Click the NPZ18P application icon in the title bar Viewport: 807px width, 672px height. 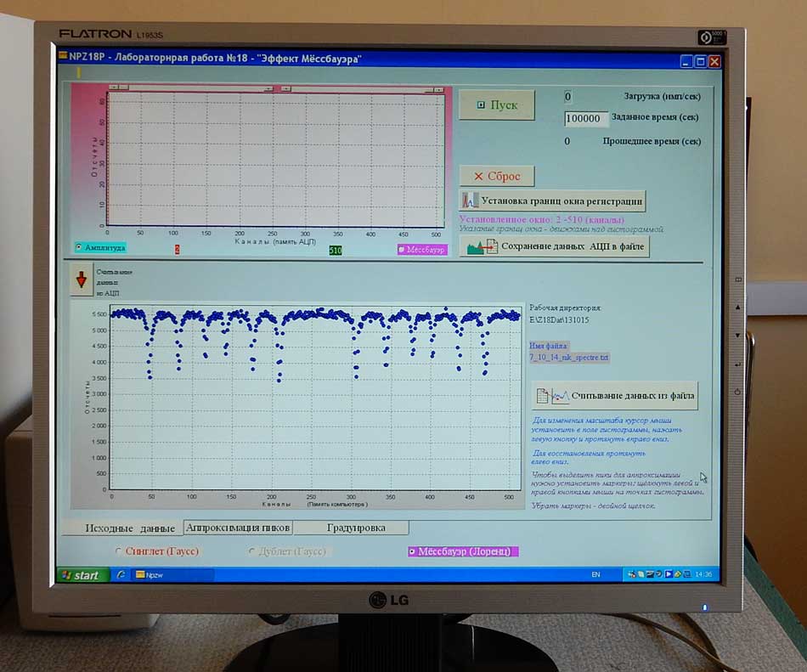point(62,59)
